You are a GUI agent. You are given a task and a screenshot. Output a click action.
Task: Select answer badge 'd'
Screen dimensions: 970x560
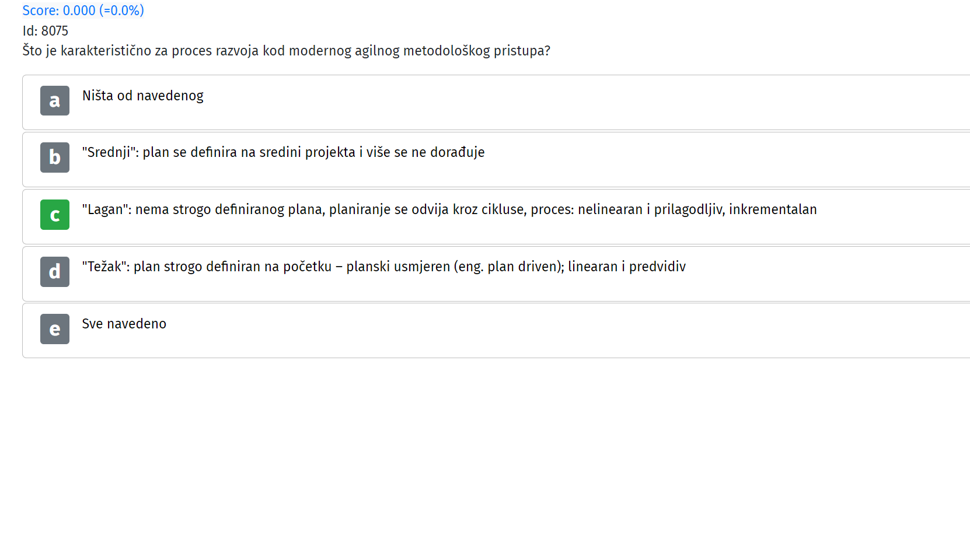pyautogui.click(x=55, y=272)
